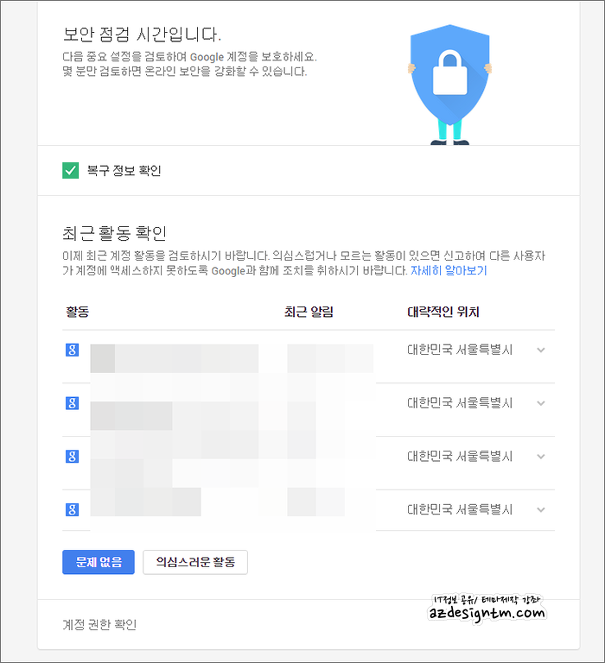Click the blue 문제 없음 button
The height and width of the screenshot is (663, 605).
tap(99, 562)
